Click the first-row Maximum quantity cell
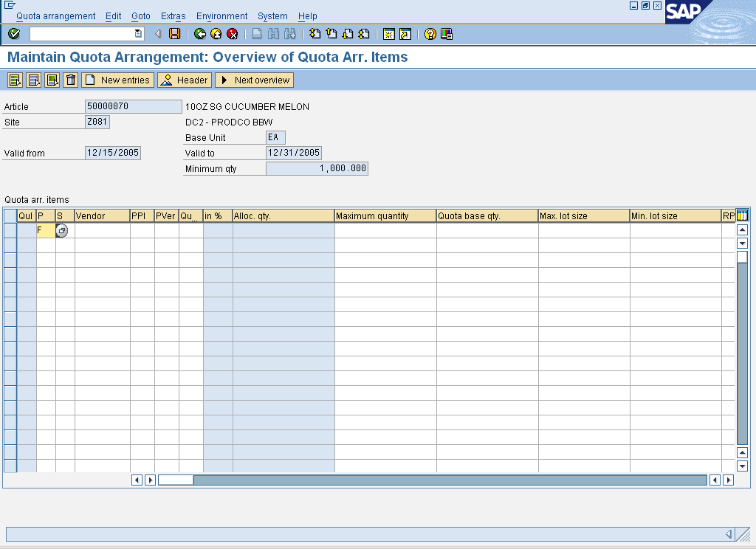Viewport: 756px width, 549px height. coord(385,230)
